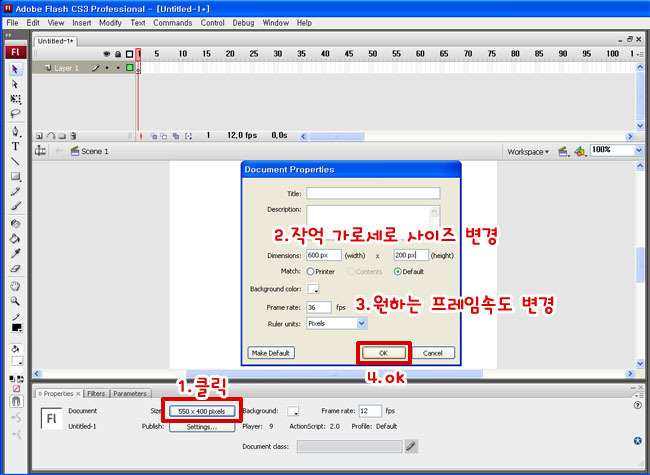Click the Scene 1 label
650x475 pixels.
(95, 151)
